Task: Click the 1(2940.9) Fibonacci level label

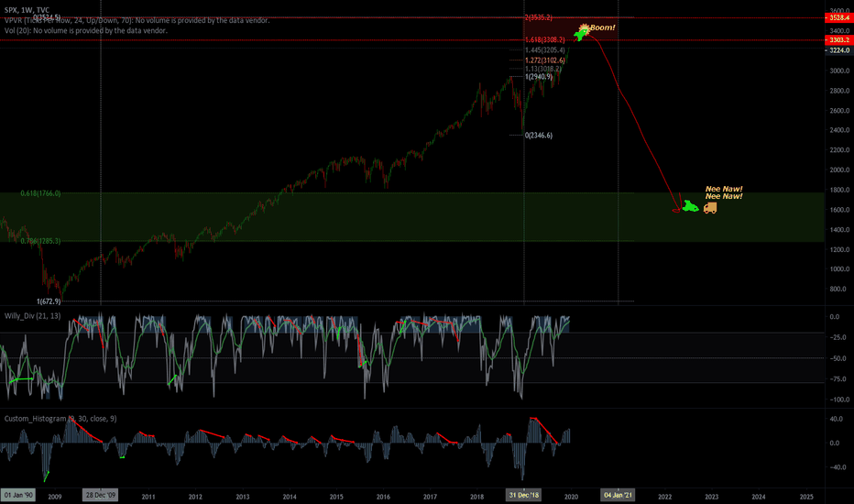Action: coord(538,77)
